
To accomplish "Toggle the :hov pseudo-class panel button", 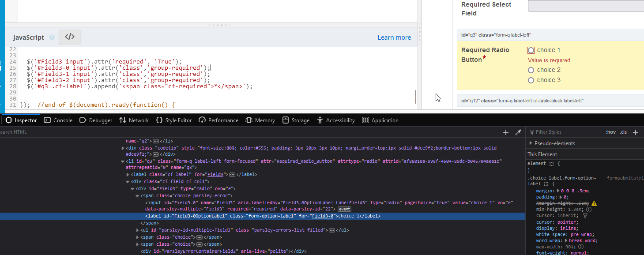I will (x=610, y=132).
